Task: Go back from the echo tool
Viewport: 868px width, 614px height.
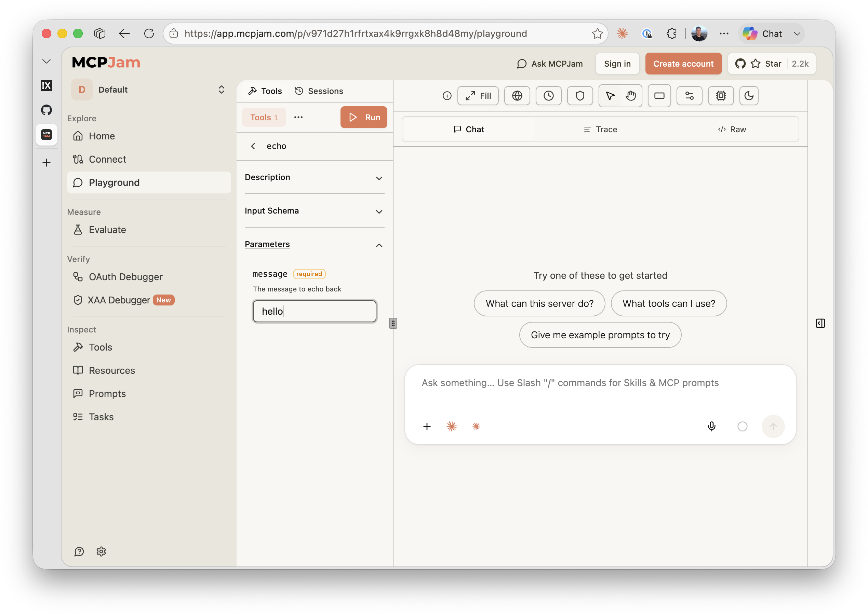Action: click(x=253, y=146)
